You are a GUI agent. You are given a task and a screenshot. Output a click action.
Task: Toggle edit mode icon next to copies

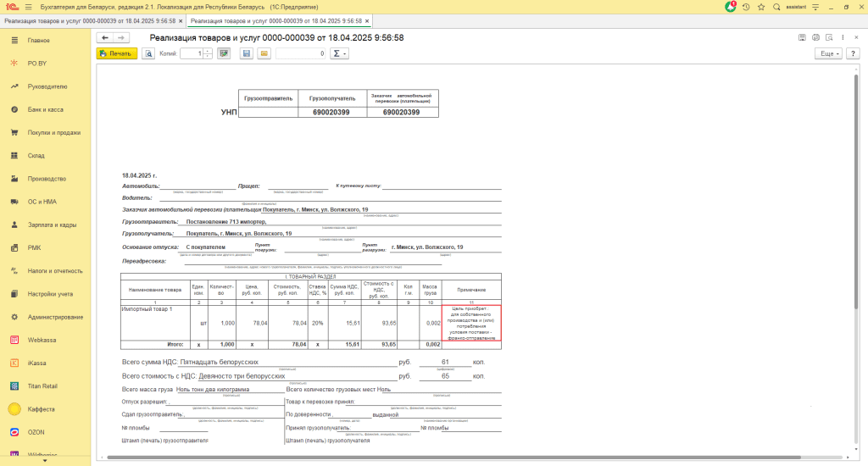224,53
